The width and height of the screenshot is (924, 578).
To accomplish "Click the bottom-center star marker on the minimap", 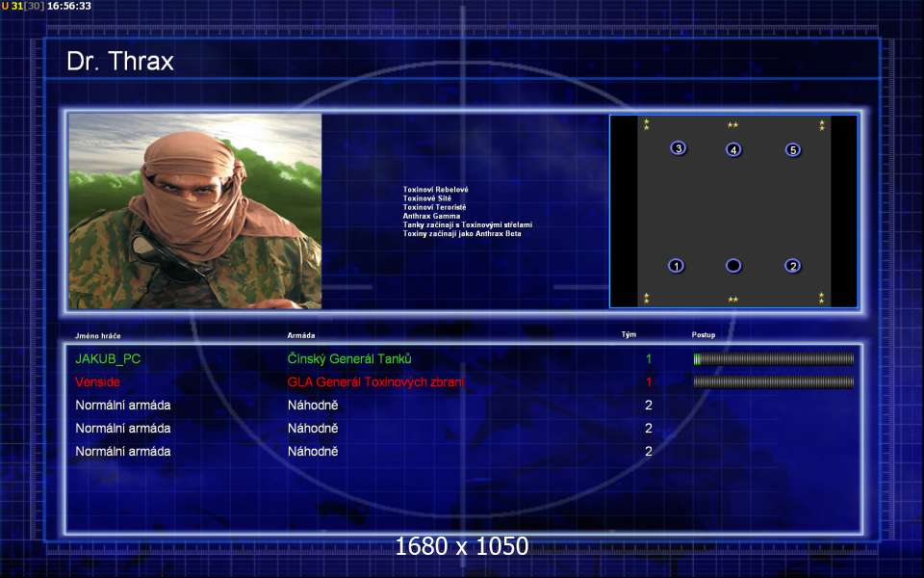I will pyautogui.click(x=732, y=300).
